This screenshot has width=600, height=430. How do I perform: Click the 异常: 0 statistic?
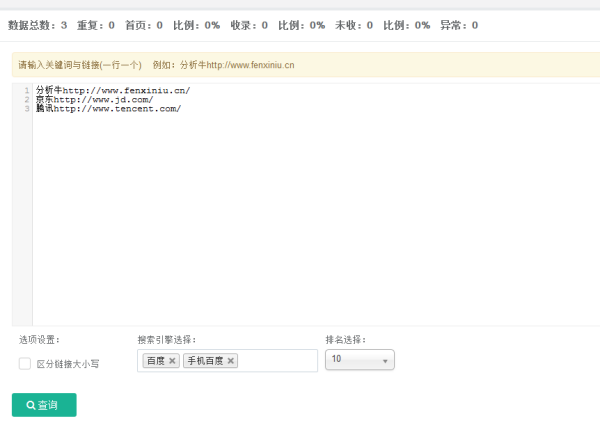coord(459,25)
